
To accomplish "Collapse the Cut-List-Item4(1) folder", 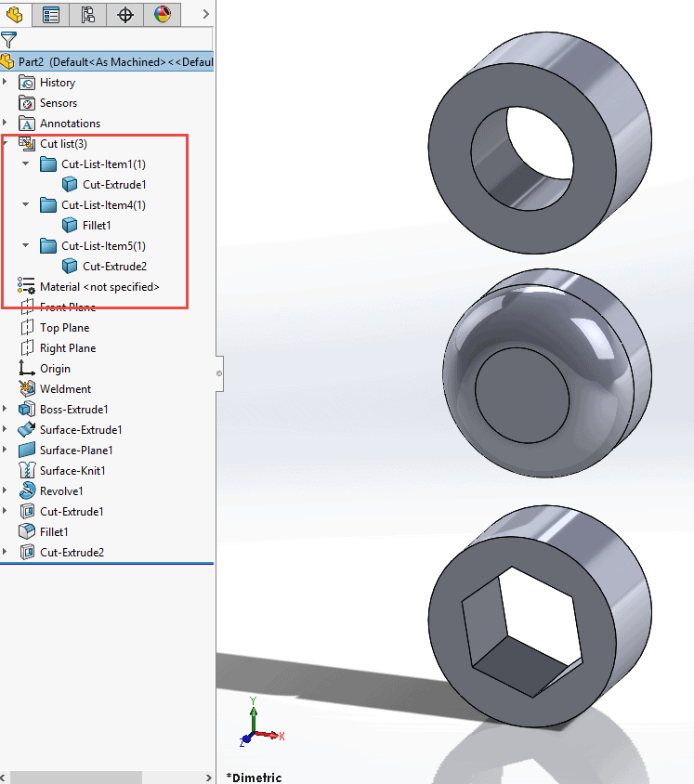I will 25,204.
